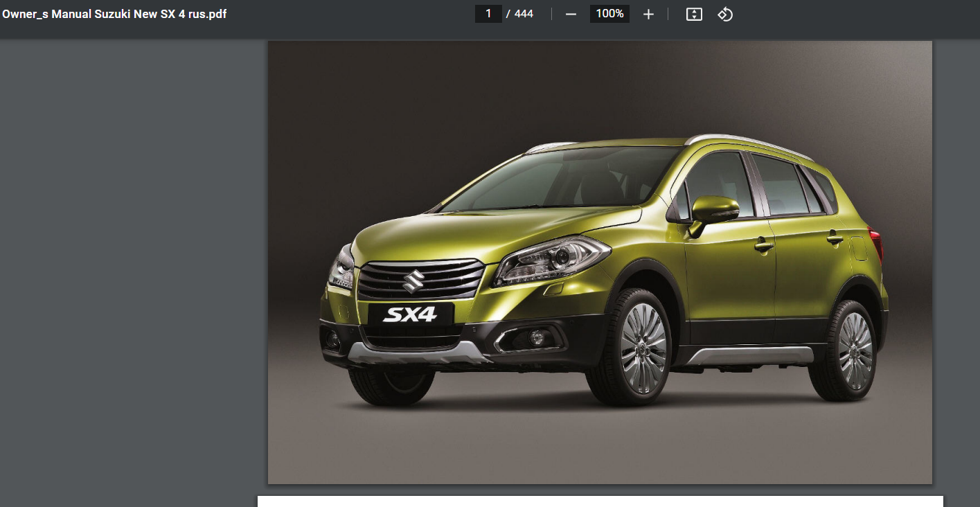Click the 100% zoom level field
Image resolution: width=980 pixels, height=507 pixels.
coord(609,14)
